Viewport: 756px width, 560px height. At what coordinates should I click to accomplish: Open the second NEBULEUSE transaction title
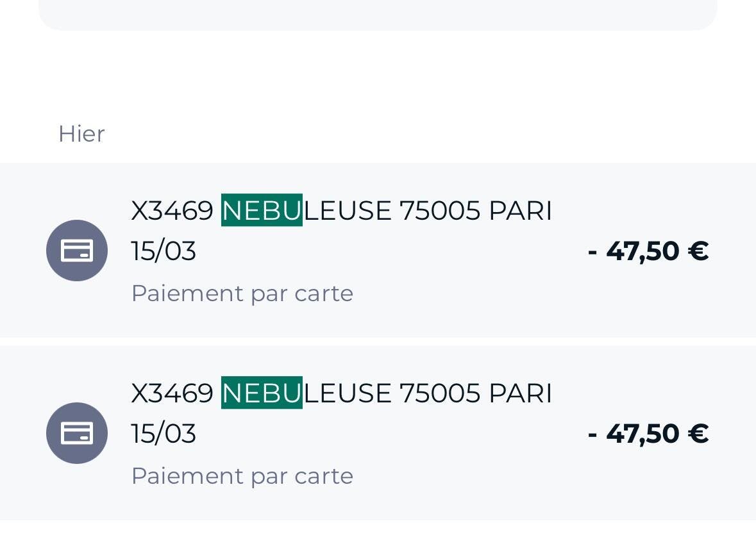click(x=341, y=393)
